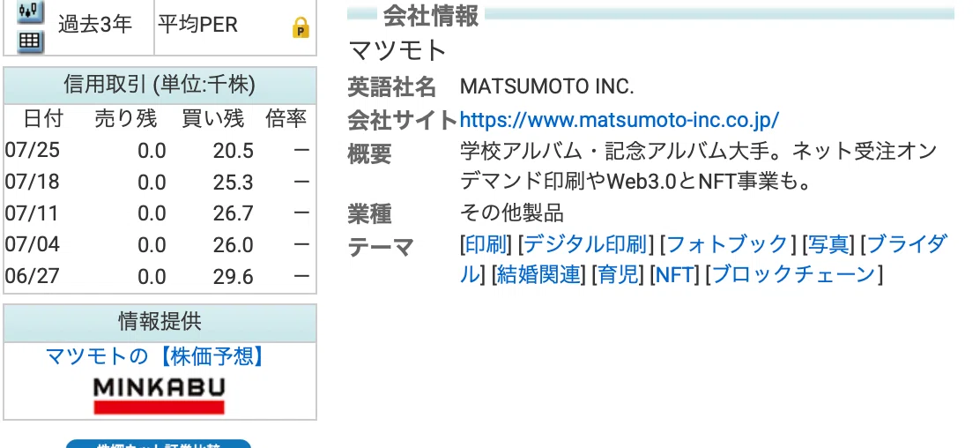The height and width of the screenshot is (448, 980).
Task: Click the candlestick chart icon beside 過去3年
Action: [x=30, y=10]
